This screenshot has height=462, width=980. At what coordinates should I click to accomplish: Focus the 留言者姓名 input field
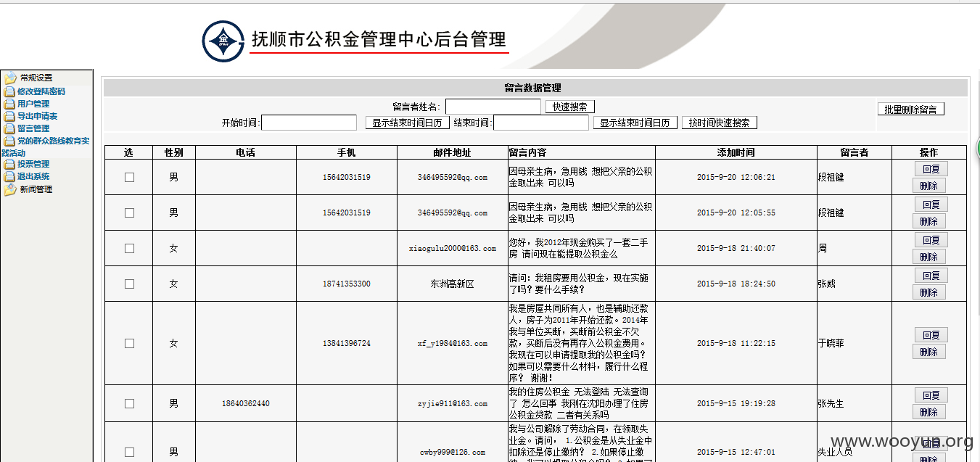click(493, 107)
